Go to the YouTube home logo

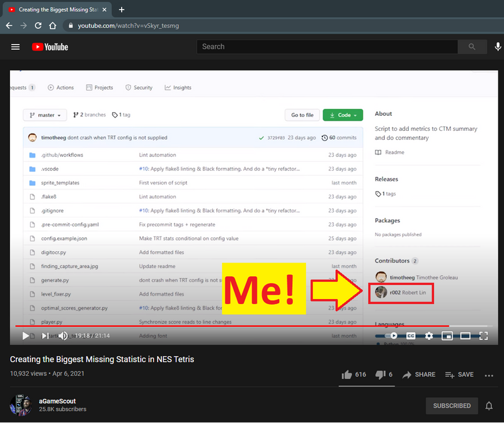50,47
